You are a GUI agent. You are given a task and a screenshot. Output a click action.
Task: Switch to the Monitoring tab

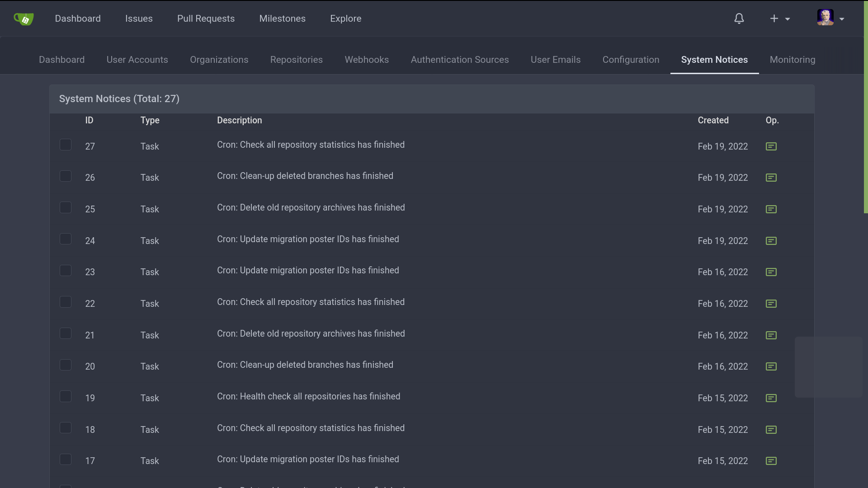pos(792,60)
